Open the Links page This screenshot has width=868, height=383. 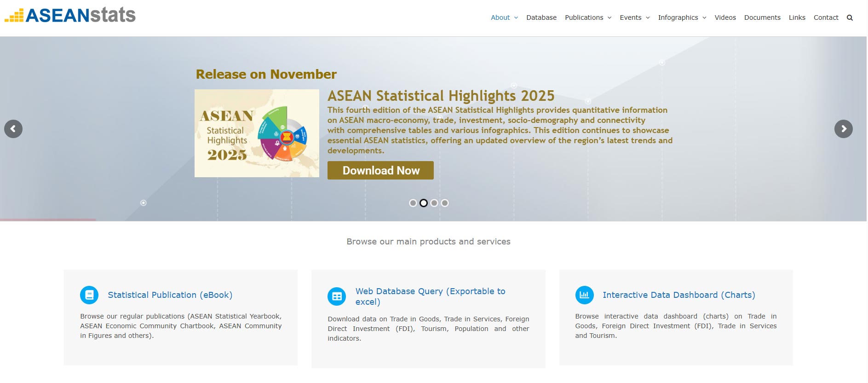797,17
